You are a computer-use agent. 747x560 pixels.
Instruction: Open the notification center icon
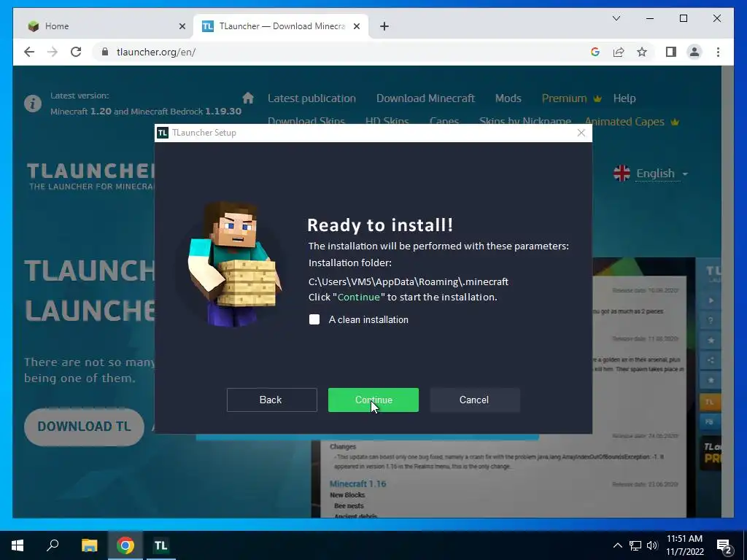pyautogui.click(x=724, y=546)
